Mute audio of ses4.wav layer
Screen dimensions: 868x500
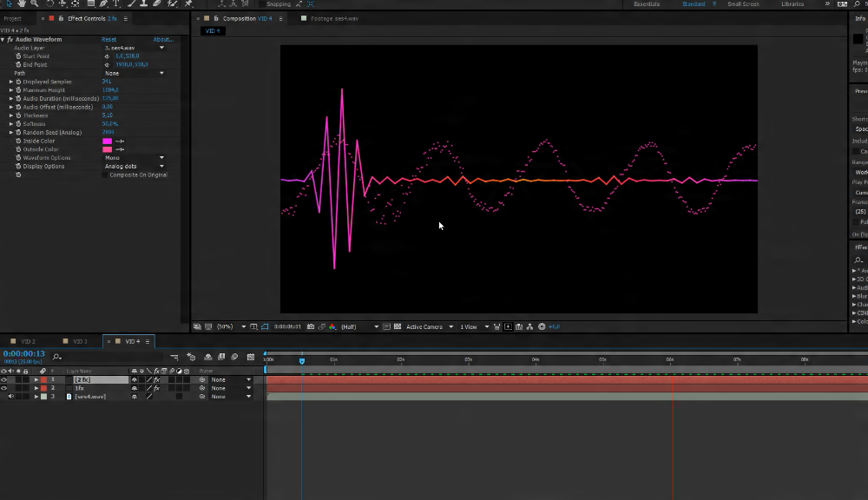coord(11,397)
